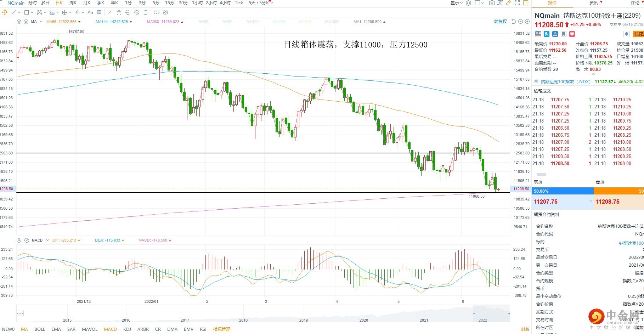Toggle the magnet snap tool
Image resolution: width=644 pixels, height=334 pixels.
point(119,12)
